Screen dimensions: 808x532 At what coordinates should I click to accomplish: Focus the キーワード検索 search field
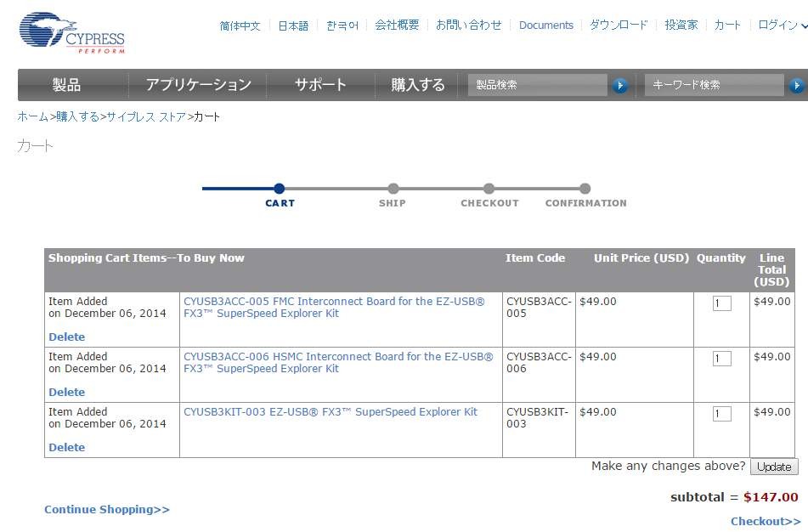tap(715, 85)
